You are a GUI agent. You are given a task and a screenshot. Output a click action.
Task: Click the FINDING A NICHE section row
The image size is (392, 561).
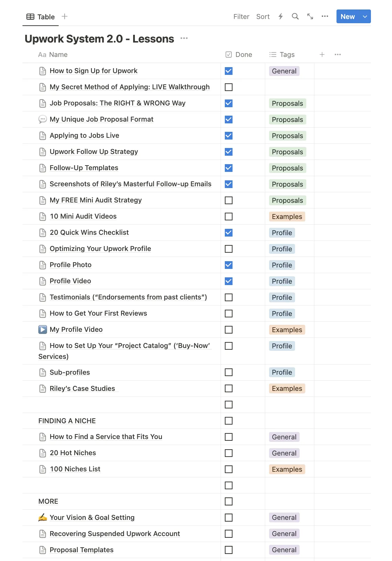click(x=67, y=421)
